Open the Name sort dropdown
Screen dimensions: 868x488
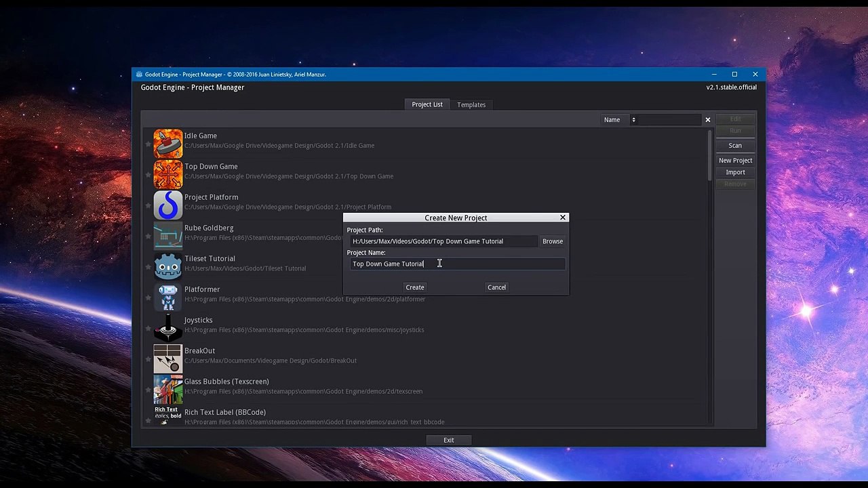coord(620,120)
